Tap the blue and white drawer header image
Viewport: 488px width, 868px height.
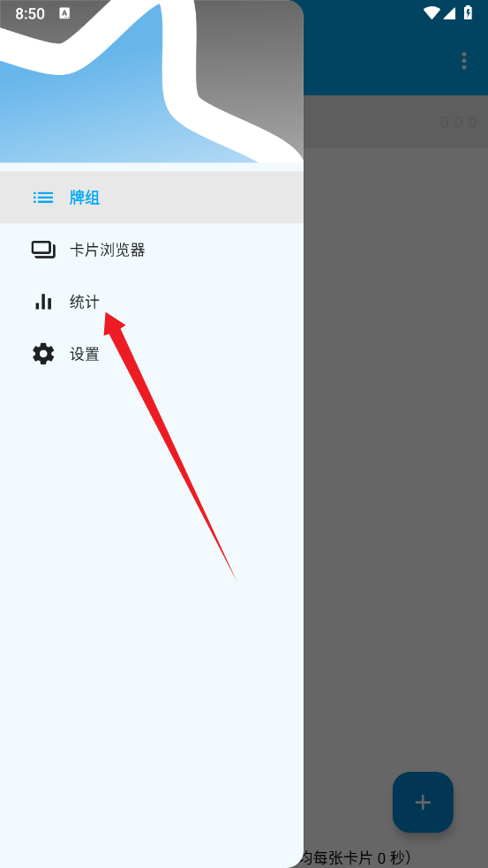(x=152, y=81)
